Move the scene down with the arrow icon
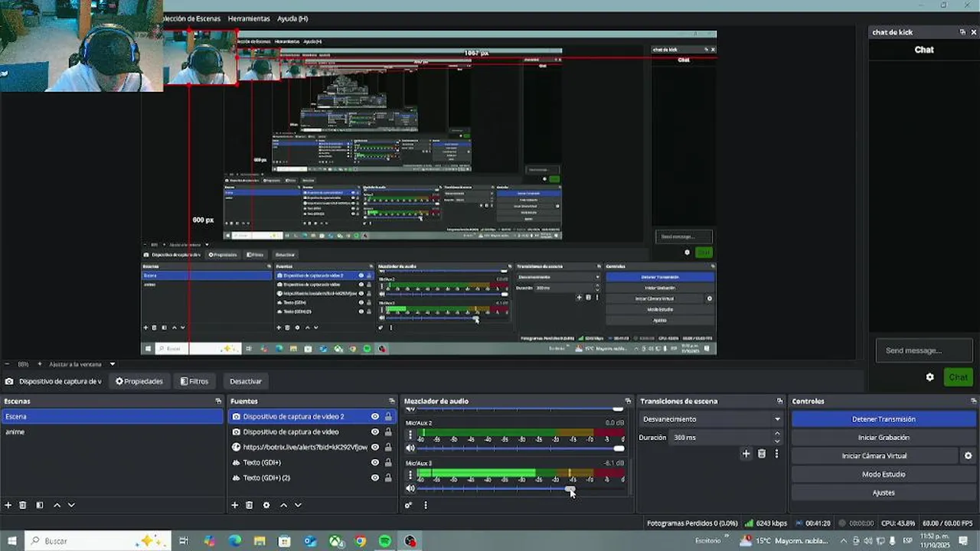The image size is (980, 551). [x=71, y=505]
